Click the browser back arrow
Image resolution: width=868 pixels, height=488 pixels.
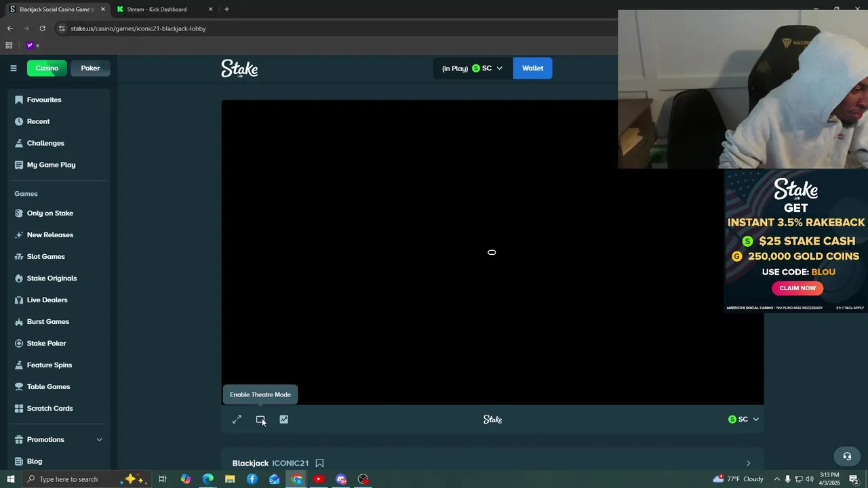9,28
